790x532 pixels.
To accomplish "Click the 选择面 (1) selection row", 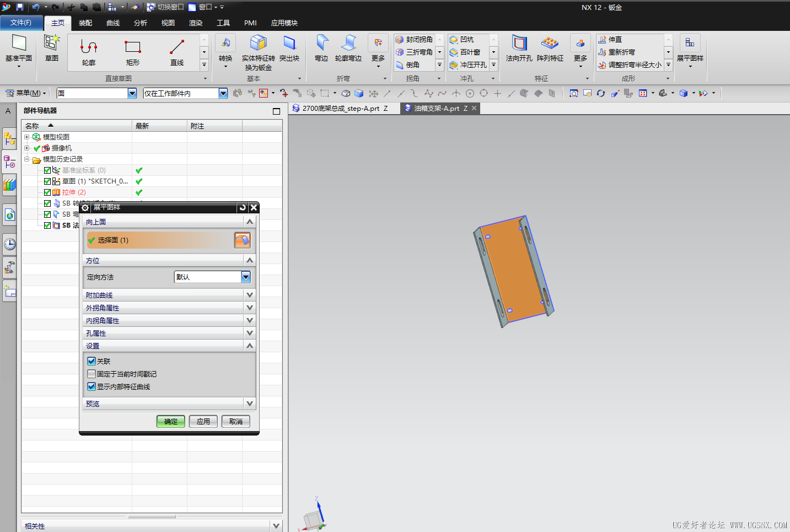I will coord(169,240).
